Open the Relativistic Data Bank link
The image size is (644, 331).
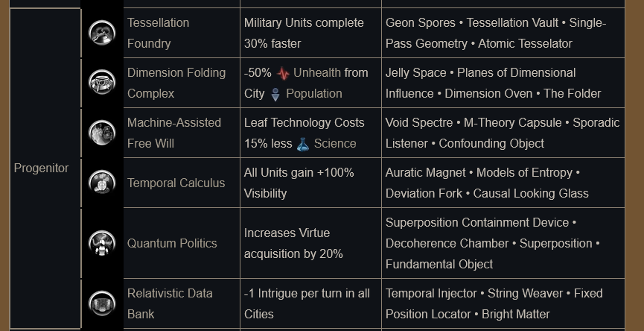170,303
